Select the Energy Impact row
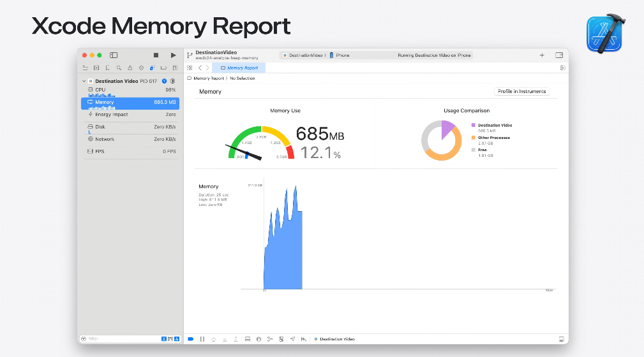This screenshot has width=644, height=357. click(130, 115)
